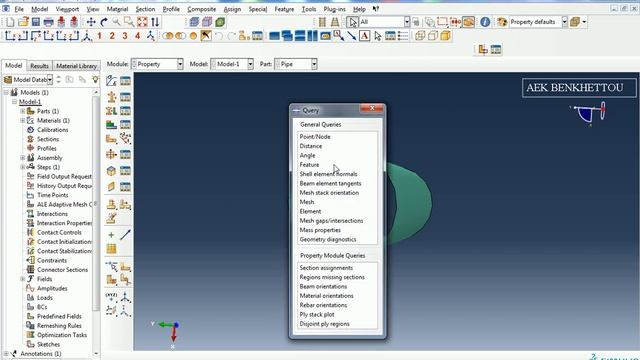
Task: Click the Add Text Annotation icon
Action: [364, 36]
